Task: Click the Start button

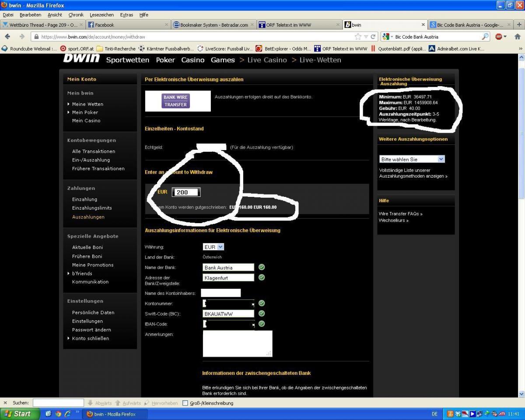Action: click(20, 414)
